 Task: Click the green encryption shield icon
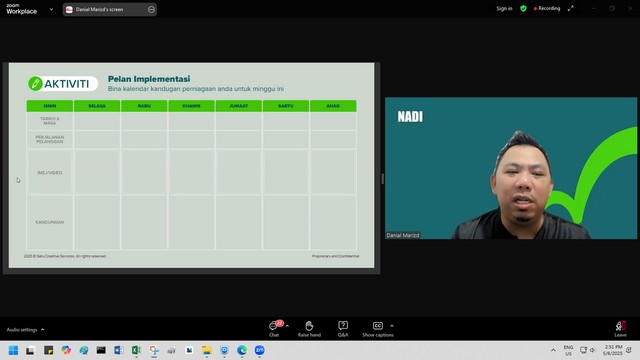click(x=523, y=9)
